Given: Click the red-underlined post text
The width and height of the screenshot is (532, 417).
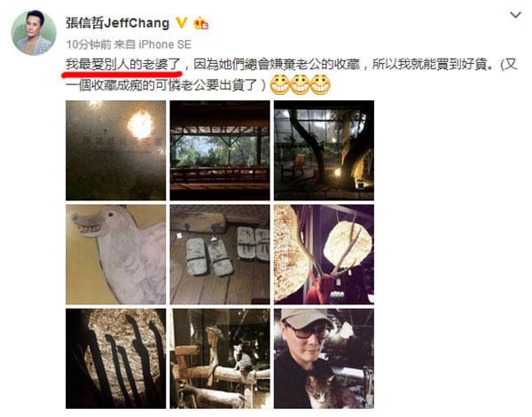Looking at the screenshot, I should [123, 65].
